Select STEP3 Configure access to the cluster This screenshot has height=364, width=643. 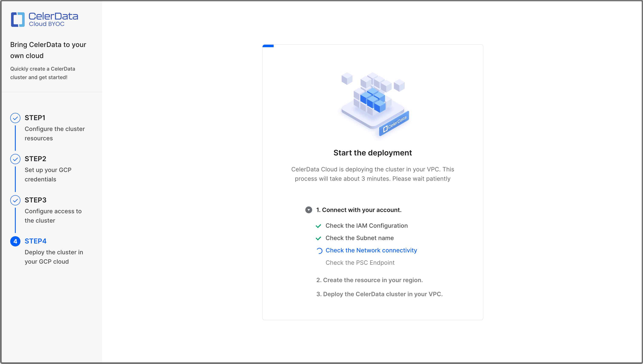tap(53, 216)
